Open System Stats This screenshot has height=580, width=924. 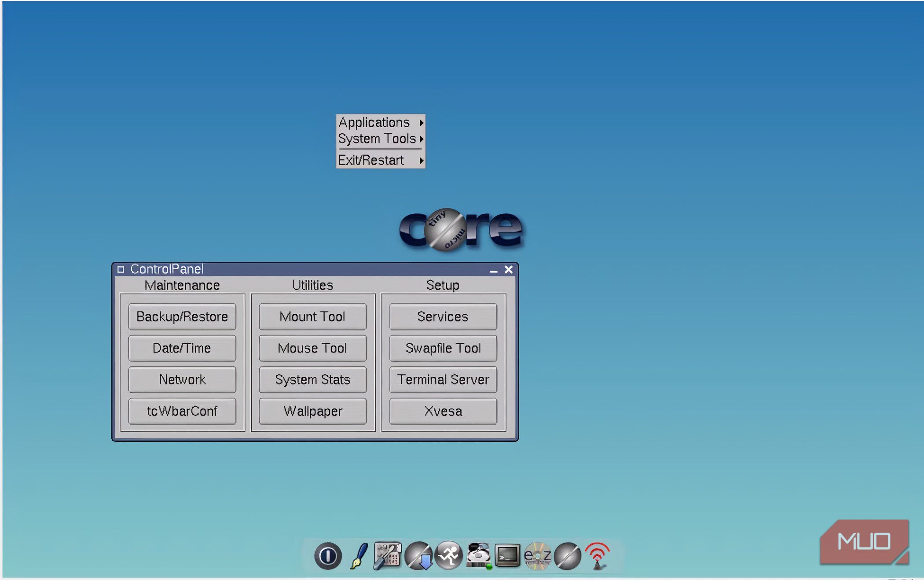point(312,379)
